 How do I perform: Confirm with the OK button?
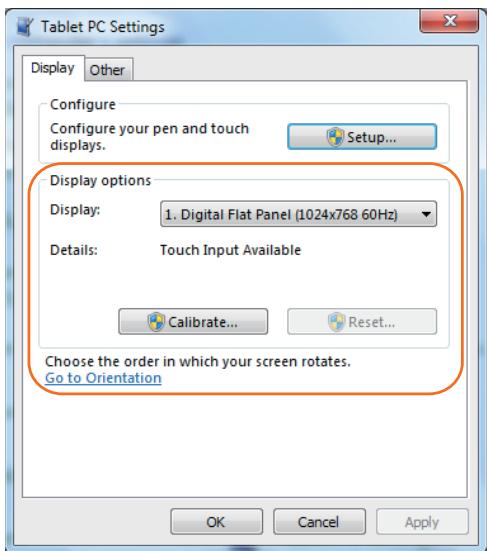pyautogui.click(x=216, y=522)
